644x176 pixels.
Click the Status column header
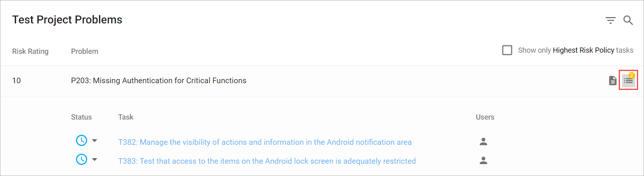coord(81,117)
